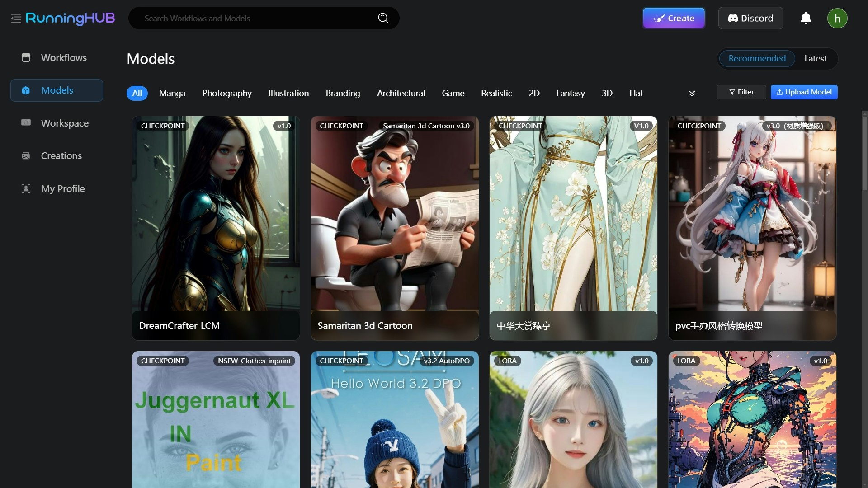Click the Workspace sidebar icon

pos(26,123)
